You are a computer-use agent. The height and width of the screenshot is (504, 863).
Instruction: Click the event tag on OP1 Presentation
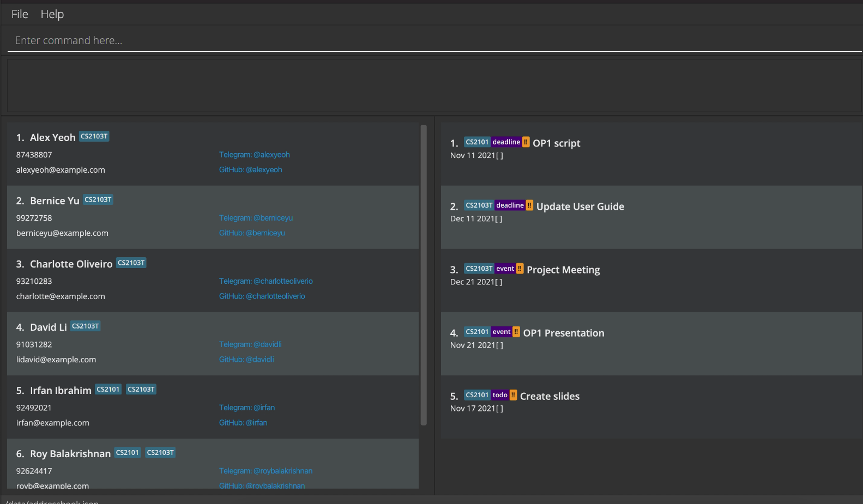tap(502, 332)
